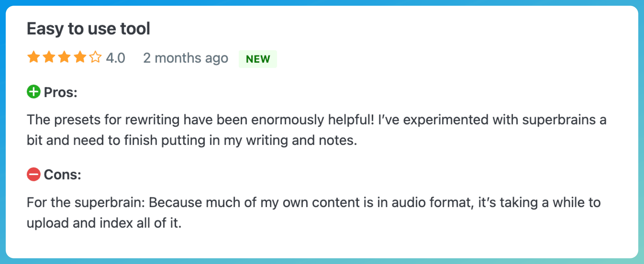This screenshot has width=644, height=264.
Task: Click the 4.0 rating number
Action: pyautogui.click(x=116, y=58)
